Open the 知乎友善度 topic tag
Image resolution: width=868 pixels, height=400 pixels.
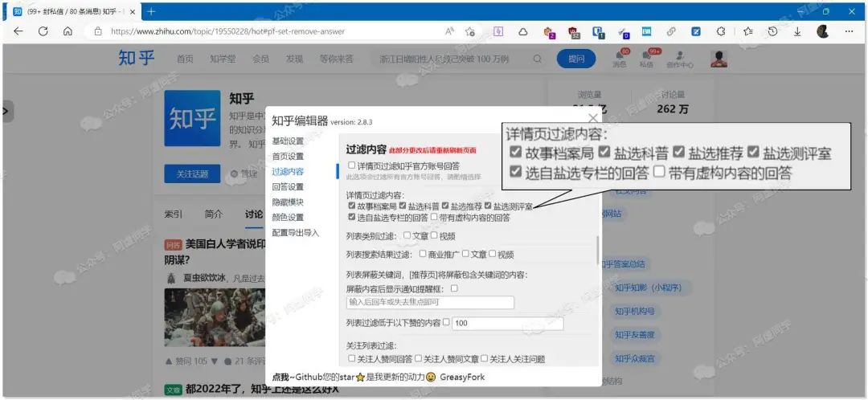point(635,335)
